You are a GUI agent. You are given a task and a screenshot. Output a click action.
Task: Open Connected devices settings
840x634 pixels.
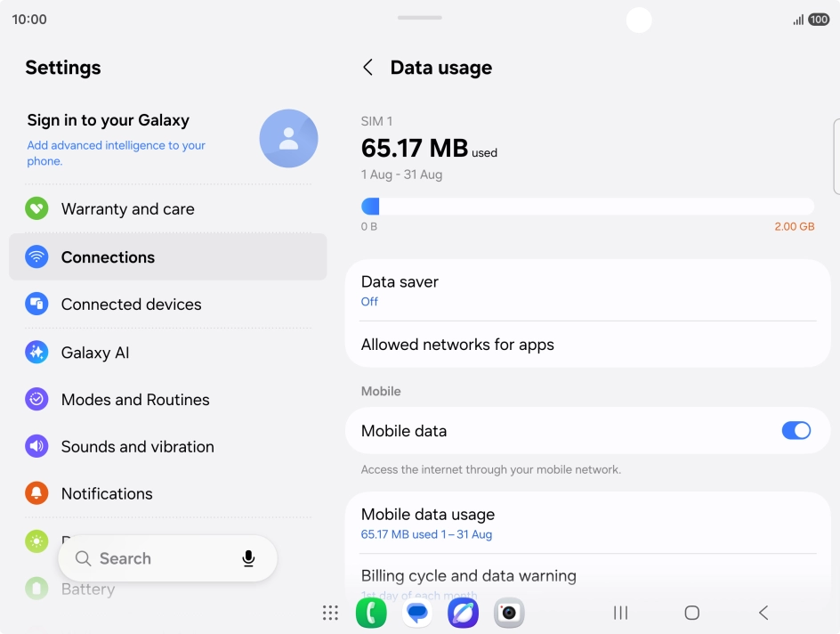click(x=168, y=304)
